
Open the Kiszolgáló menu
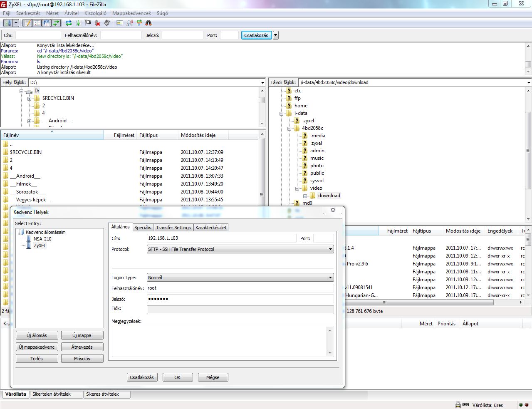coord(95,13)
